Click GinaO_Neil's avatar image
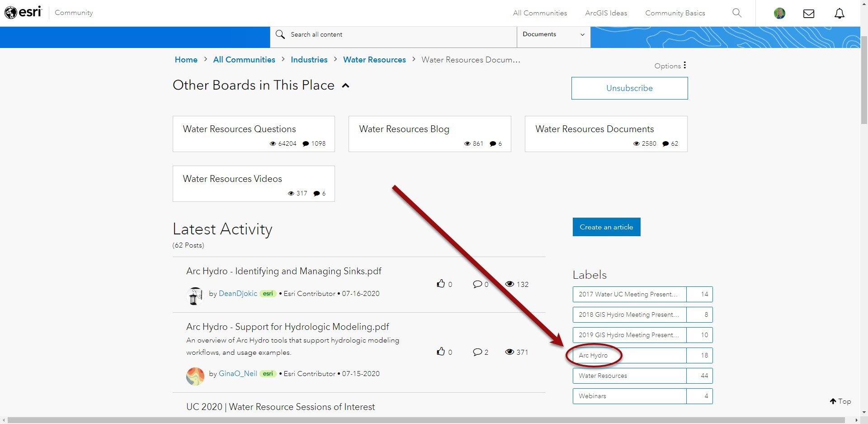The height and width of the screenshot is (424, 868). [x=195, y=376]
